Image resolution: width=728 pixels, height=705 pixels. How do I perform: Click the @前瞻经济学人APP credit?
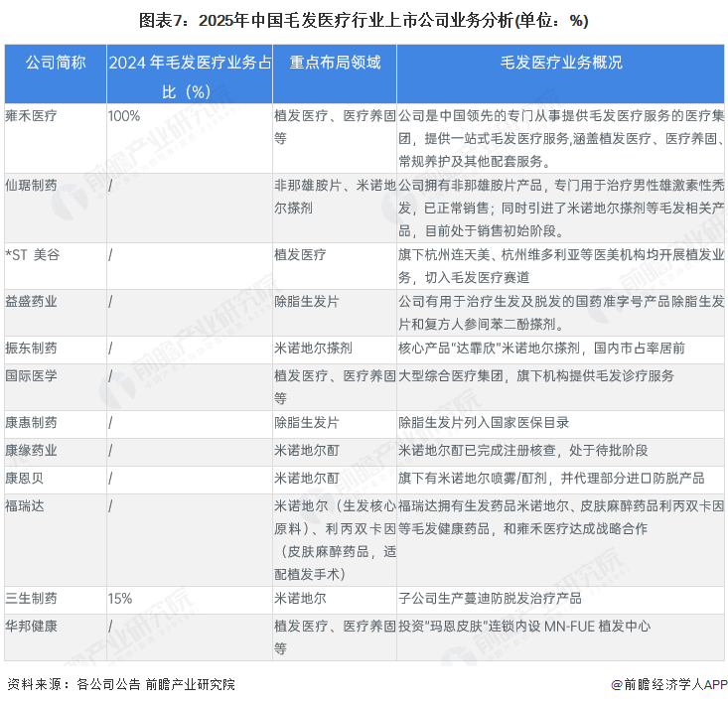pyautogui.click(x=669, y=684)
